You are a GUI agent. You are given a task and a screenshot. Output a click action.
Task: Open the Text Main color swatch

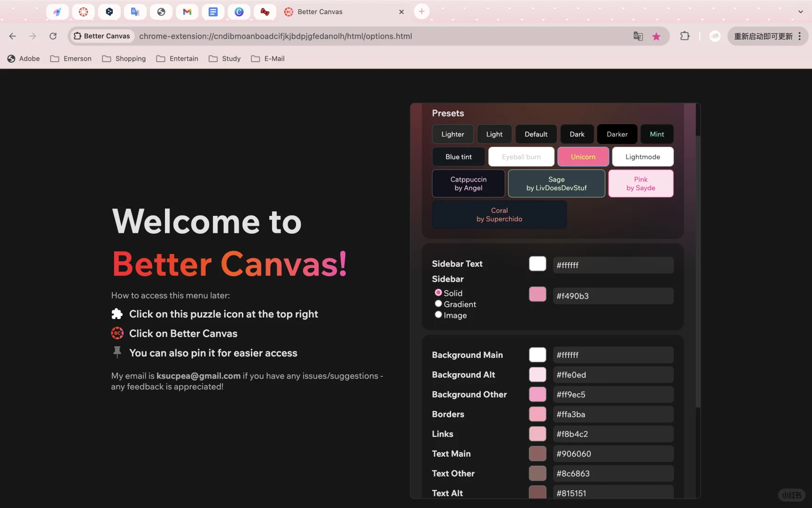point(538,453)
